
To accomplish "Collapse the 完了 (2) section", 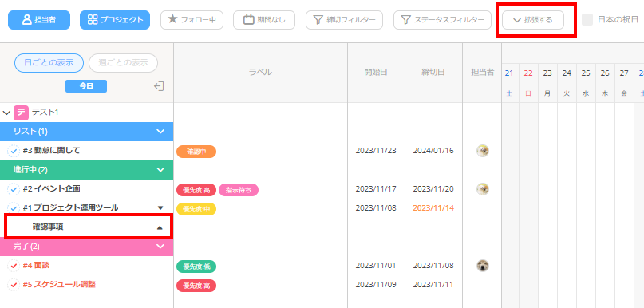I will point(160,247).
